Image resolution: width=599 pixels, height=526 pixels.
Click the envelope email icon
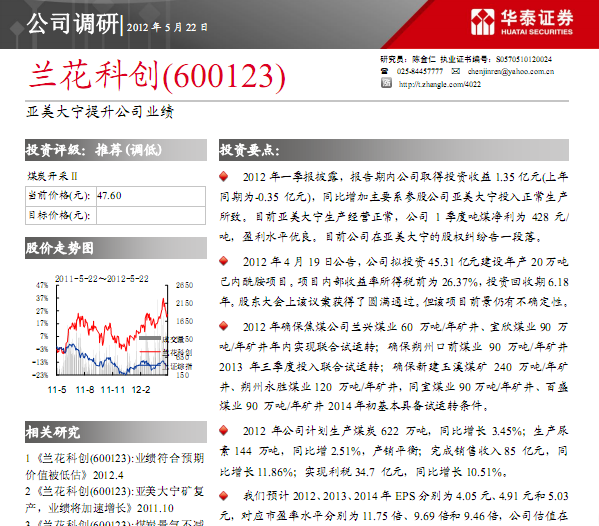coord(455,71)
